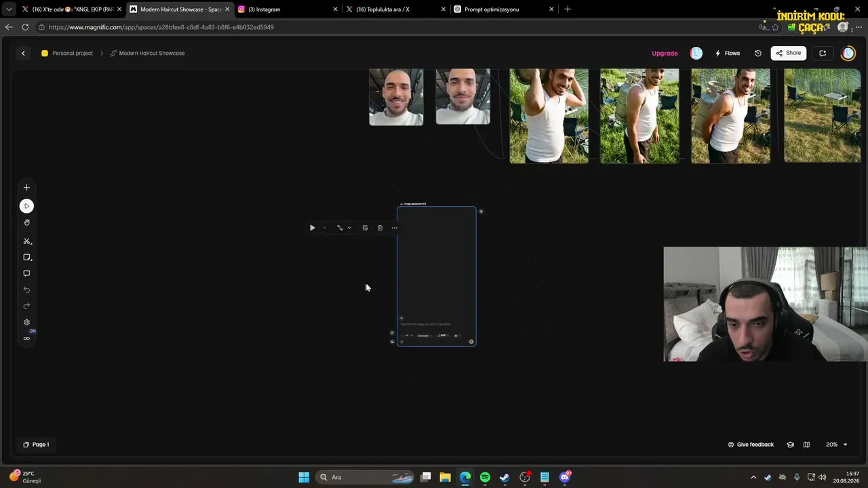
Task: Click the Share button
Action: point(789,53)
